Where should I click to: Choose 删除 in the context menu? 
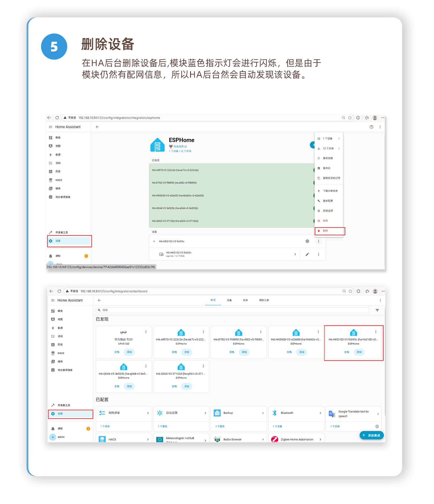click(329, 231)
